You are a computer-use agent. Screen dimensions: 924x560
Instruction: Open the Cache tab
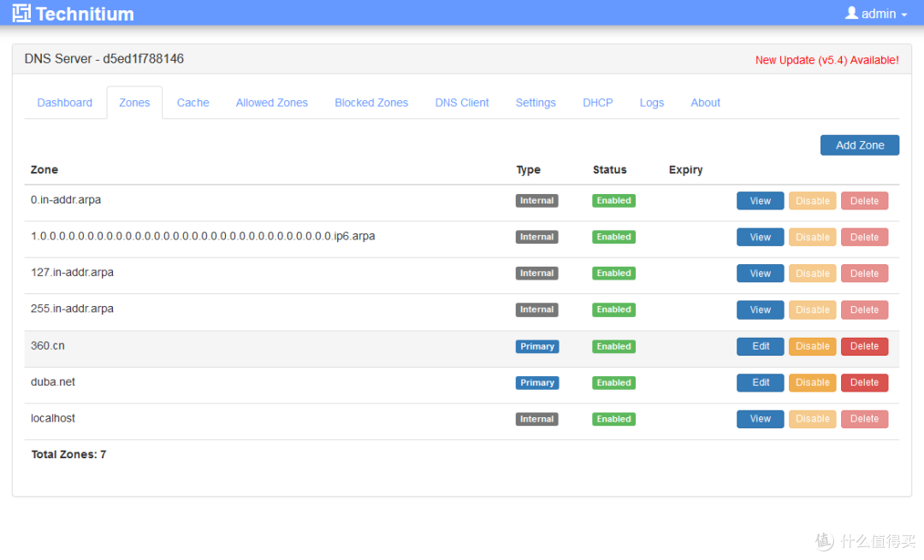192,103
